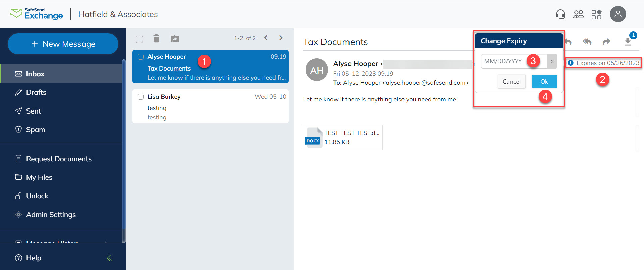This screenshot has height=270, width=644.
Task: Open the contacts people icon
Action: click(579, 14)
